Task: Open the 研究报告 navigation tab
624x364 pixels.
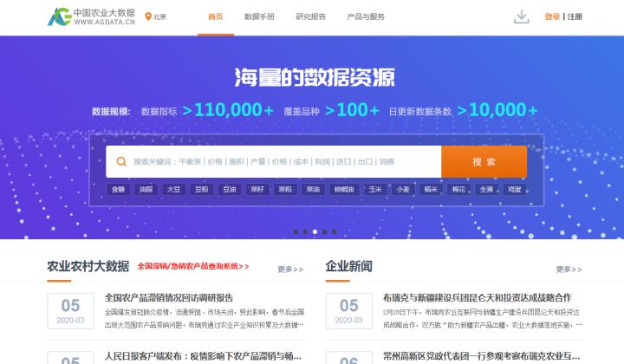Action: [x=311, y=16]
